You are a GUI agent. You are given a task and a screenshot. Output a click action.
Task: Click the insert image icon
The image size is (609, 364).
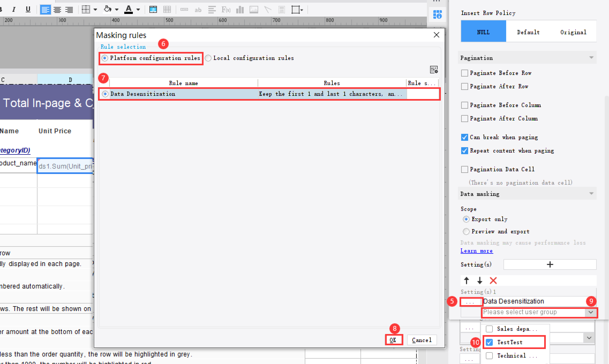pyautogui.click(x=254, y=10)
